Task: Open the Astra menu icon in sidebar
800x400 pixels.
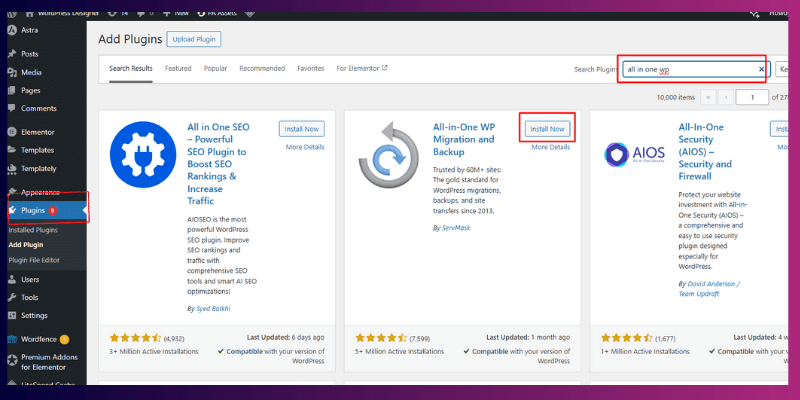Action: click(12, 31)
